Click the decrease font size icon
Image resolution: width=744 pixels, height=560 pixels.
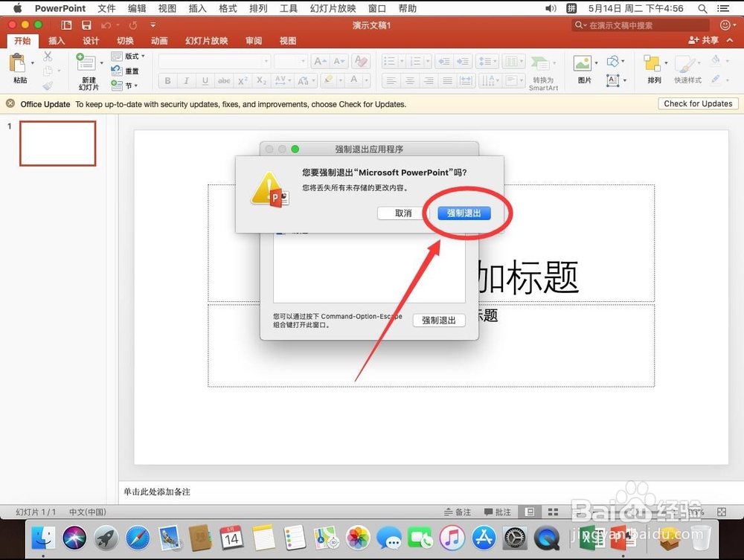pos(339,61)
